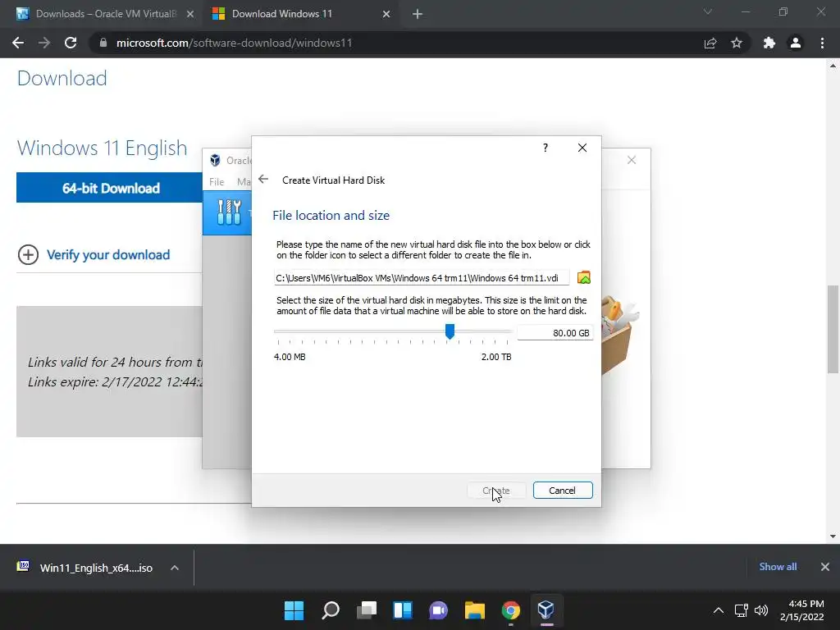
Task: Close the Create Virtual Hard Disk dialog
Action: click(582, 148)
